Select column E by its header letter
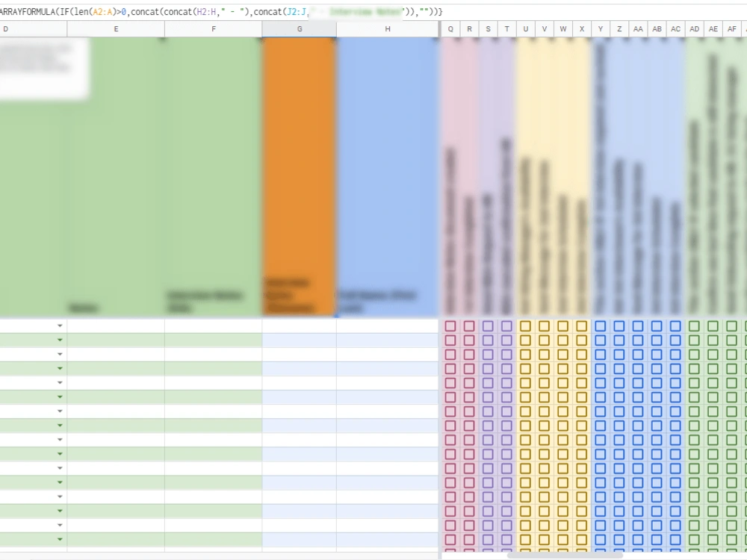The width and height of the screenshot is (747, 560). [116, 29]
